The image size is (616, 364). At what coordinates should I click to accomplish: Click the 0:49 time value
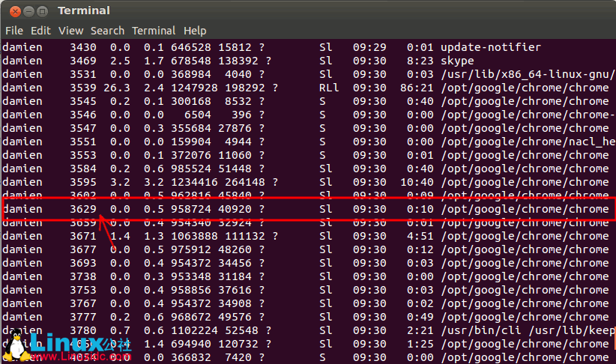tap(420, 317)
